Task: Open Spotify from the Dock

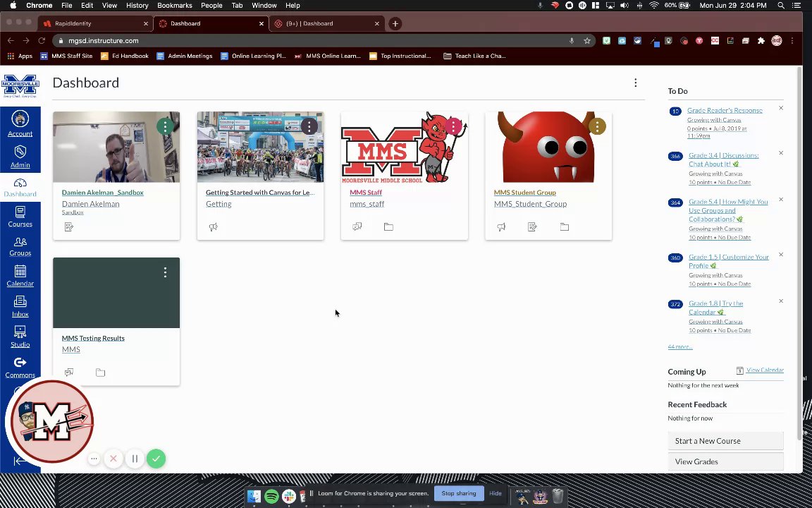Action: pos(271,497)
